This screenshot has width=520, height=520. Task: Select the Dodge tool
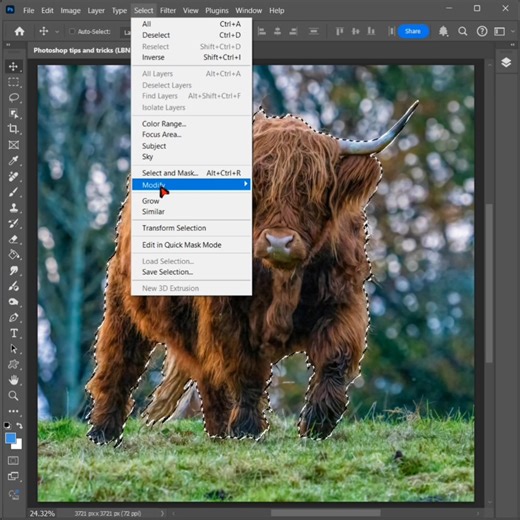click(13, 302)
